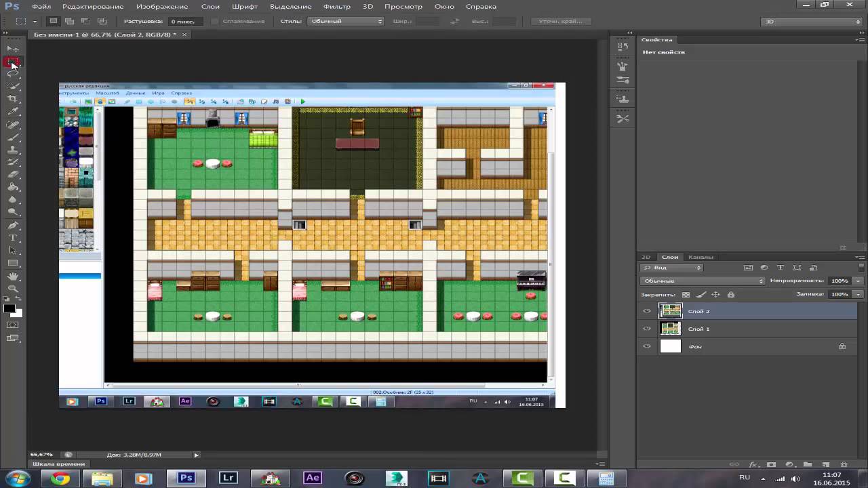
Task: Select the Eyedropper tool
Action: pos(13,112)
